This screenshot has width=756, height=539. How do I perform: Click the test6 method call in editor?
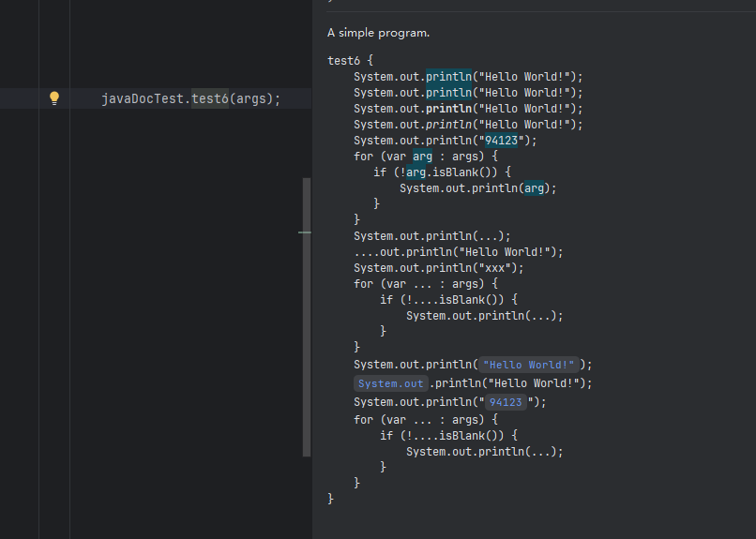click(210, 98)
